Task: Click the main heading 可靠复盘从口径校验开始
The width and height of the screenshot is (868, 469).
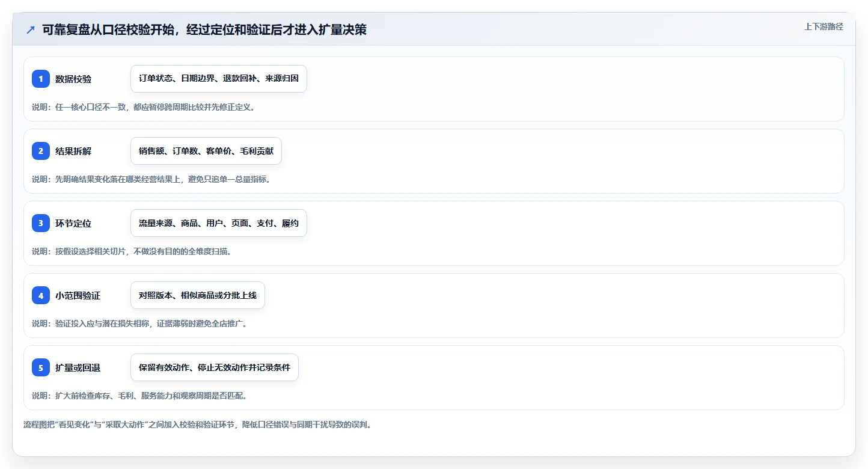Action: point(204,29)
